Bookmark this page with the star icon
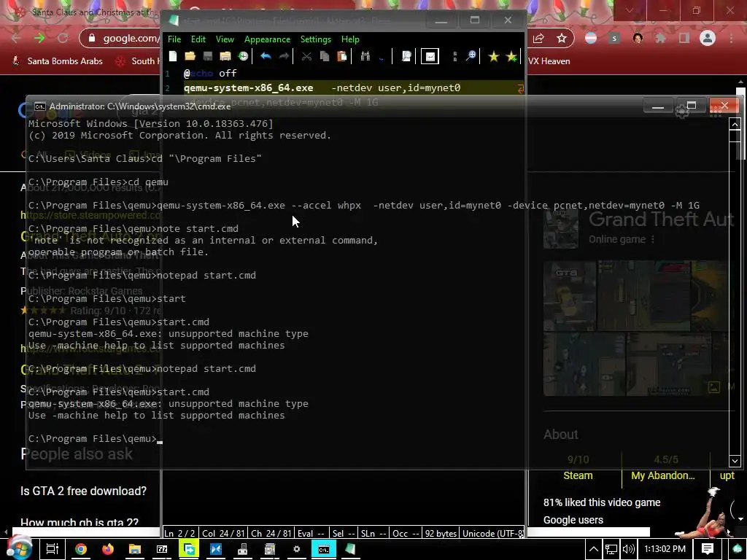Screen dimensions: 747x560 pos(562,38)
